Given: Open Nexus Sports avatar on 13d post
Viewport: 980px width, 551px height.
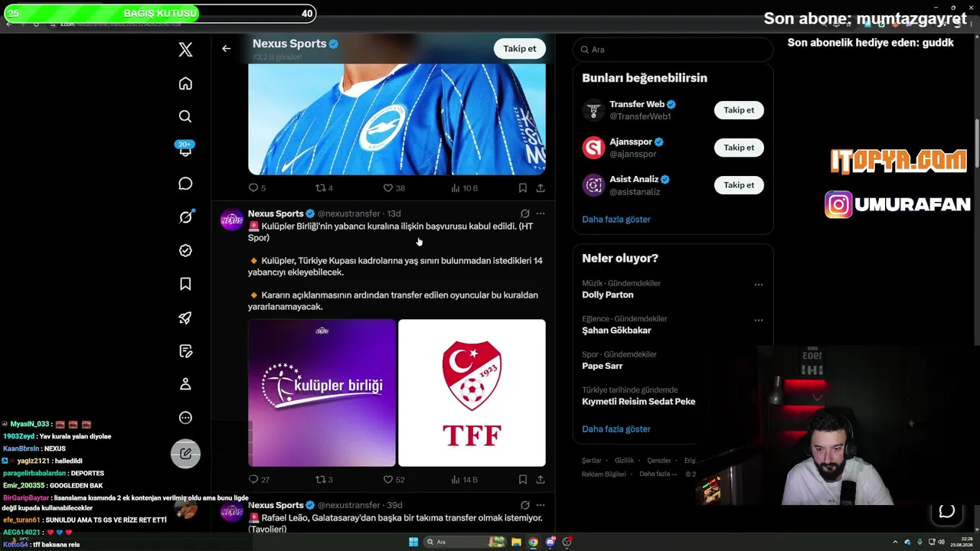Looking at the screenshot, I should pyautogui.click(x=232, y=220).
